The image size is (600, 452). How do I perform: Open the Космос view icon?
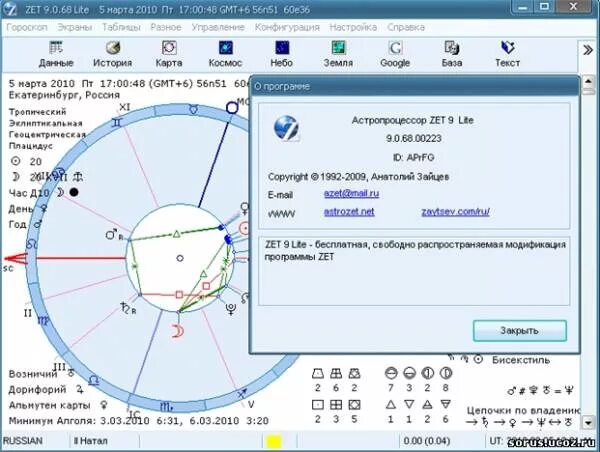(225, 54)
